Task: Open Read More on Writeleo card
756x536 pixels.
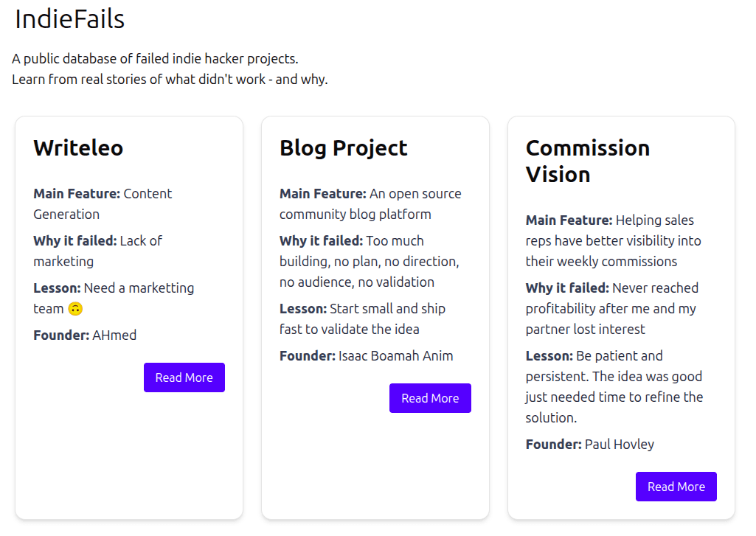Action: coord(184,377)
